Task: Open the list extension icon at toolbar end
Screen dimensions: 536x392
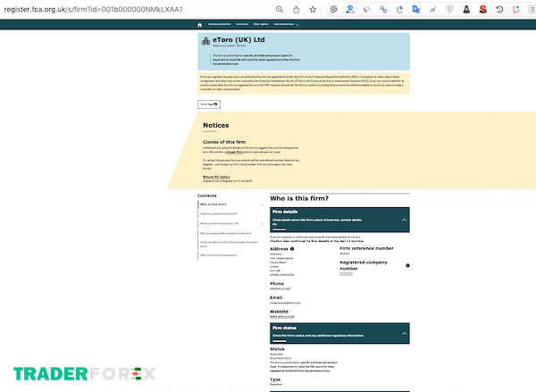Action: point(532,10)
